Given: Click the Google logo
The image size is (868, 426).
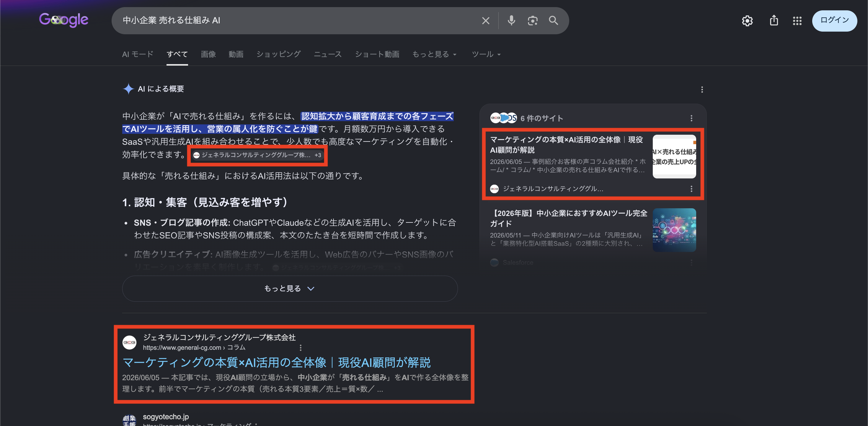Looking at the screenshot, I should pos(63,20).
